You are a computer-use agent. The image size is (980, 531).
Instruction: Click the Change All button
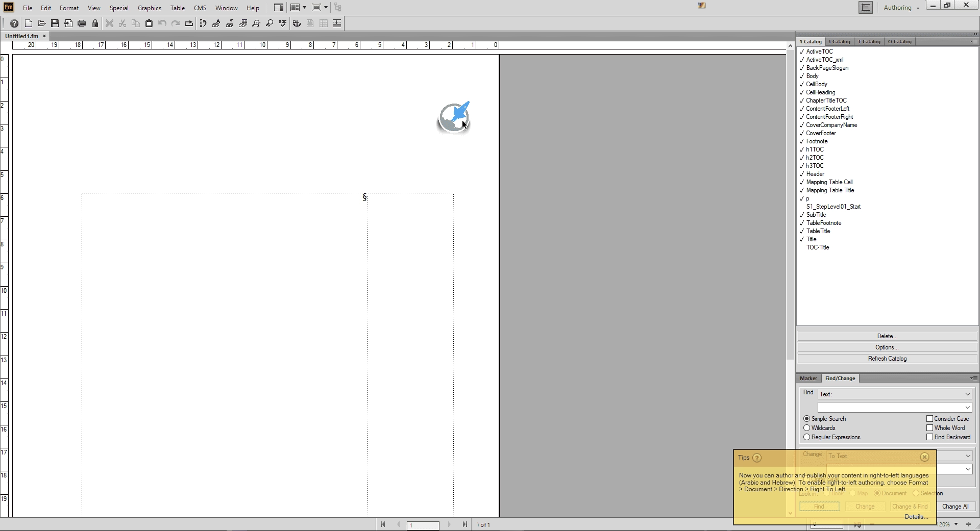pos(955,507)
